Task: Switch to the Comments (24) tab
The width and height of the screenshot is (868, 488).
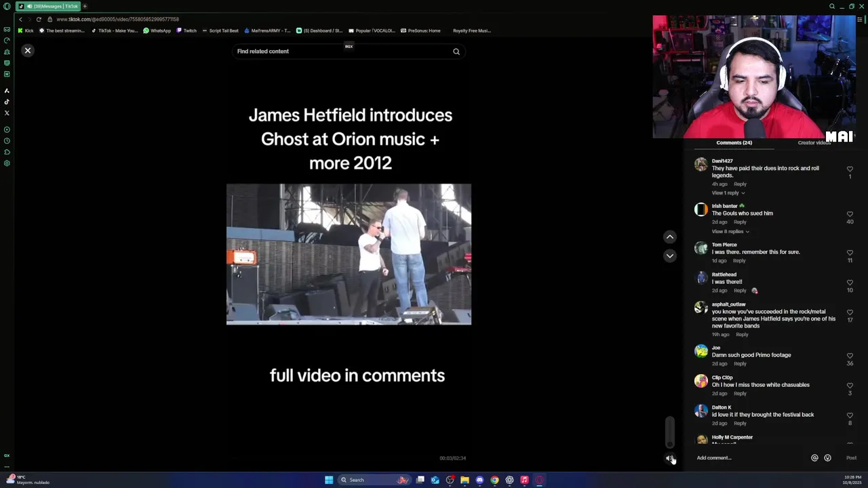Action: pyautogui.click(x=734, y=143)
